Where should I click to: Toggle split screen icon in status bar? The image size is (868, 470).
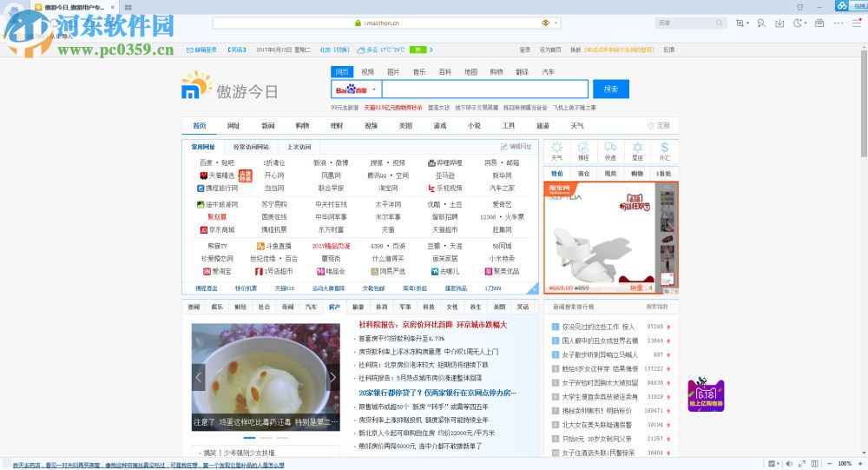point(815,463)
